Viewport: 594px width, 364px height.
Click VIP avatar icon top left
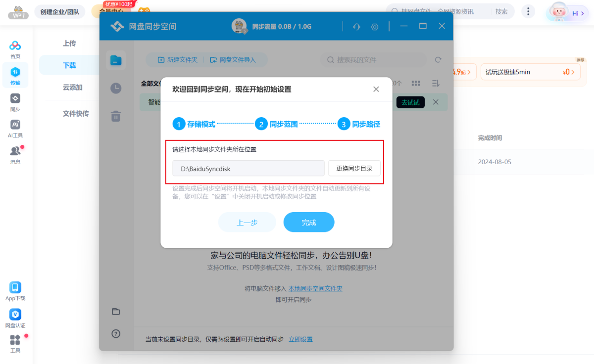pyautogui.click(x=18, y=12)
